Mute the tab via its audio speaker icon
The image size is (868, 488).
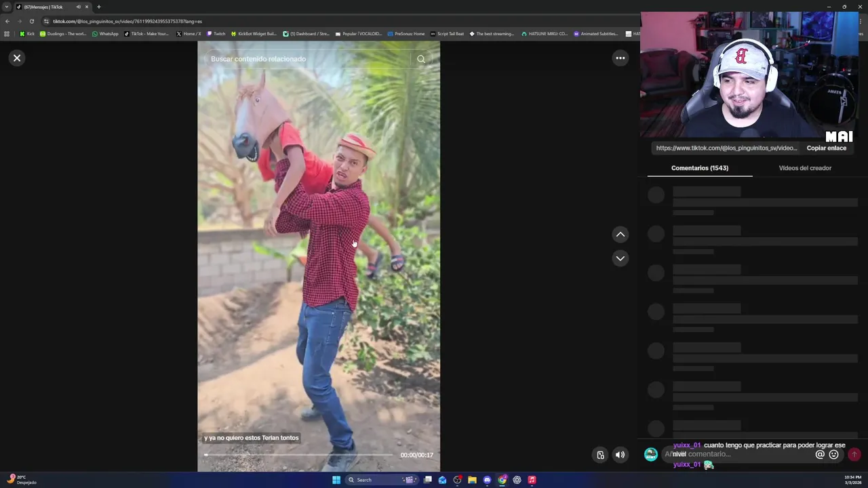pyautogui.click(x=78, y=7)
